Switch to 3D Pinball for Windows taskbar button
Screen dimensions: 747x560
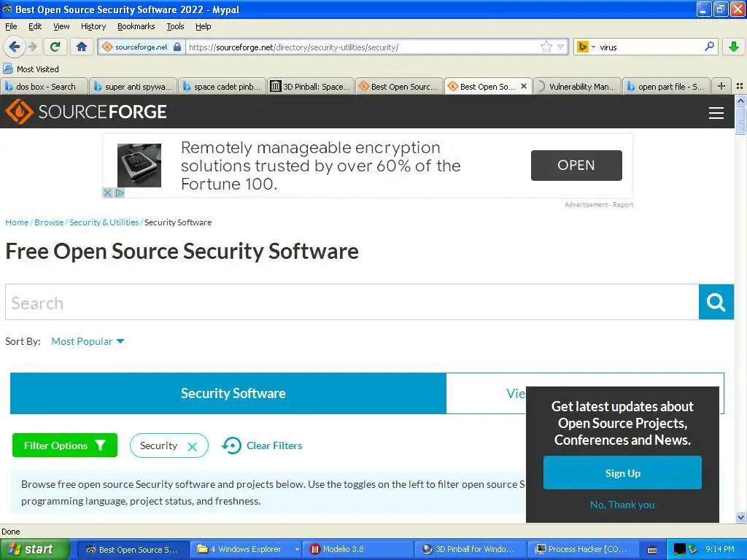click(x=471, y=549)
